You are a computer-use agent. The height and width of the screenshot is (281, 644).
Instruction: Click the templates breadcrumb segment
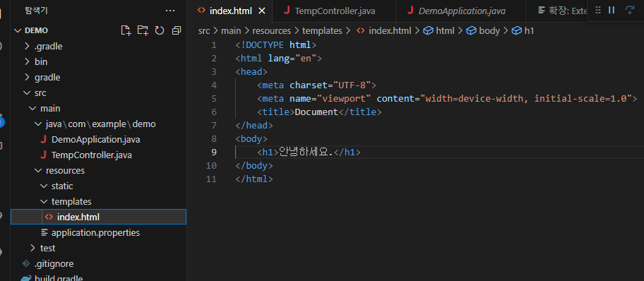322,31
